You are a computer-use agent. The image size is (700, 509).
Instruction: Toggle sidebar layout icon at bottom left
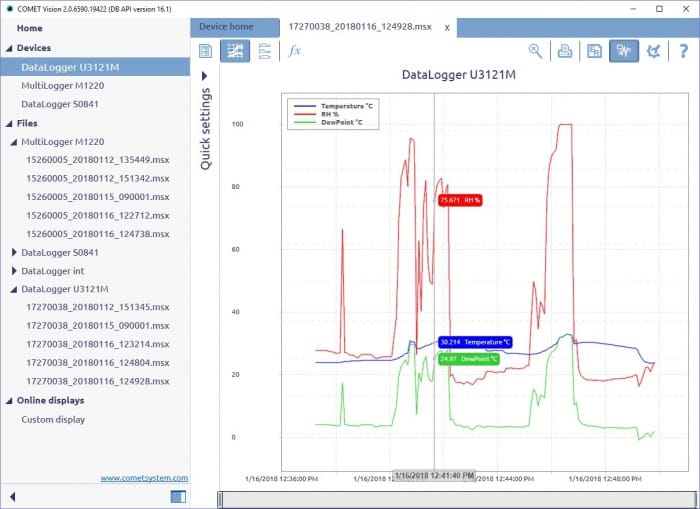[178, 497]
